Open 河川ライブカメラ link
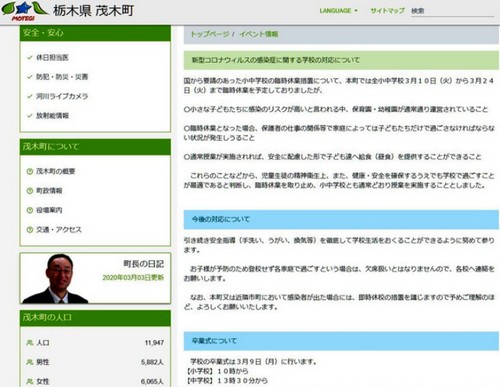The width and height of the screenshot is (500, 387). click(x=62, y=96)
